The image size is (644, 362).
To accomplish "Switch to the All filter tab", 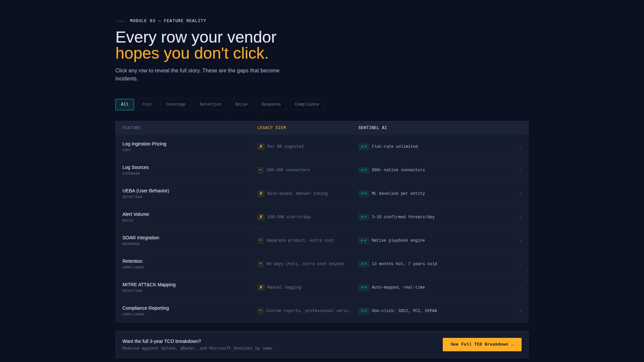I will [124, 104].
